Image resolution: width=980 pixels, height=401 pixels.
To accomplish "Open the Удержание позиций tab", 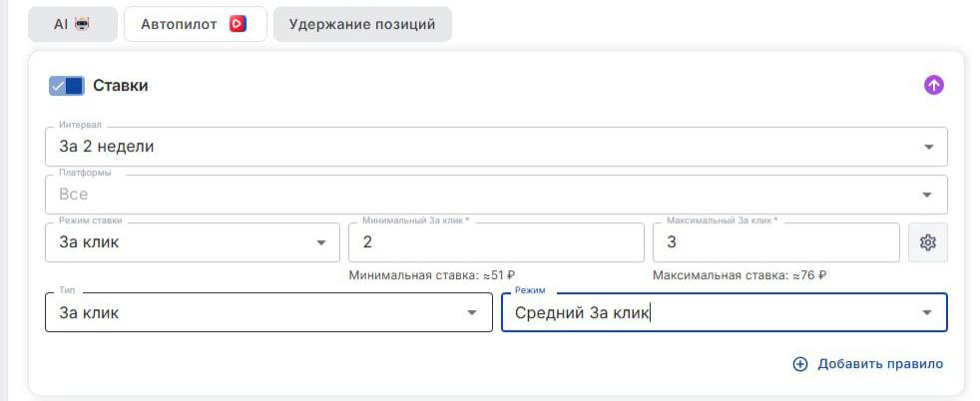I will coord(362,24).
